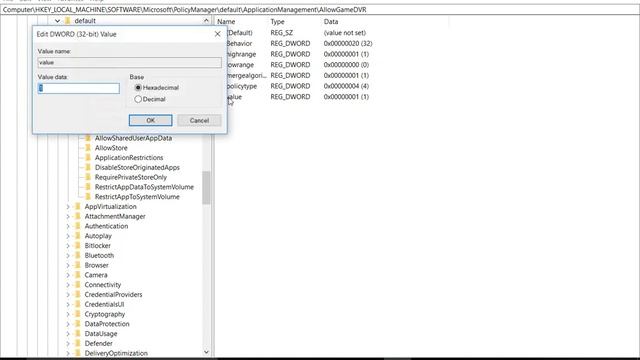Click the DataUsage folder icon
The height and width of the screenshot is (360, 640).
pos(78,334)
